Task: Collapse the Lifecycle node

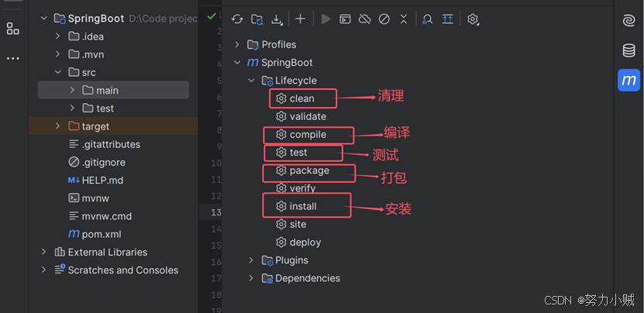Action: point(250,81)
